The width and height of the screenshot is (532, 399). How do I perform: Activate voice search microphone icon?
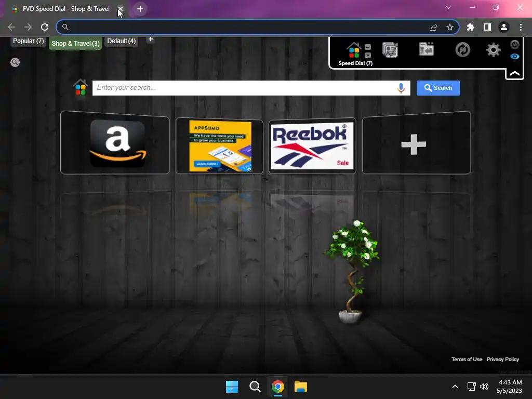click(401, 88)
